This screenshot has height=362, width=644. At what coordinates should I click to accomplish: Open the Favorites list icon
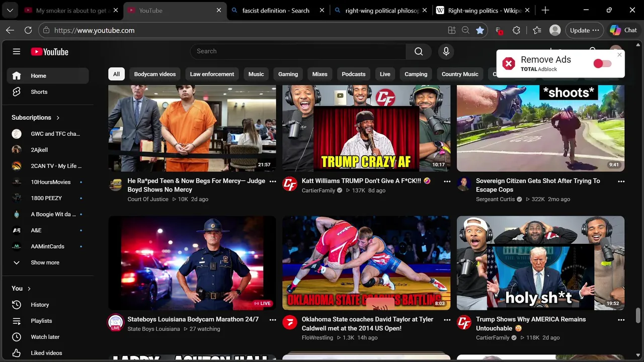(537, 30)
